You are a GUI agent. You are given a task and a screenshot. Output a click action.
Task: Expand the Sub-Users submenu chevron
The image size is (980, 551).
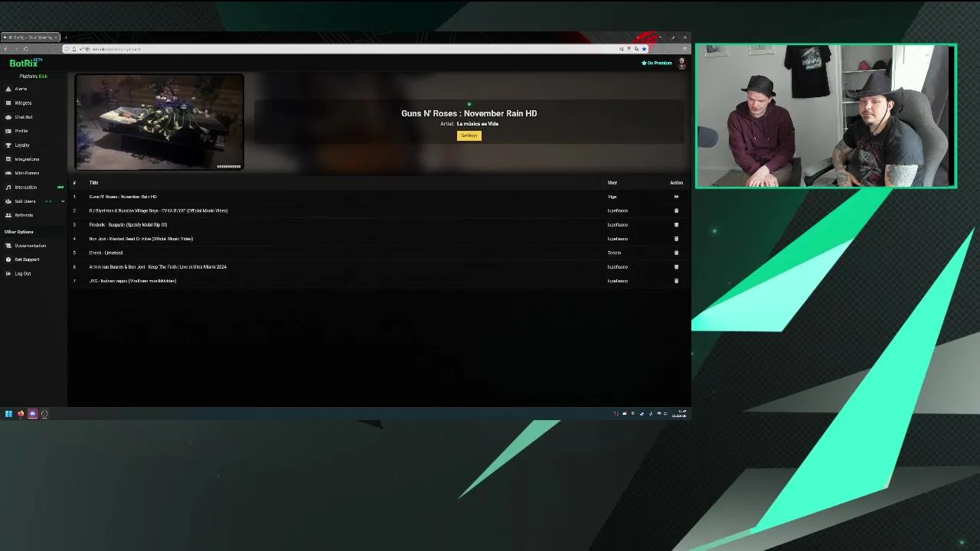[63, 201]
